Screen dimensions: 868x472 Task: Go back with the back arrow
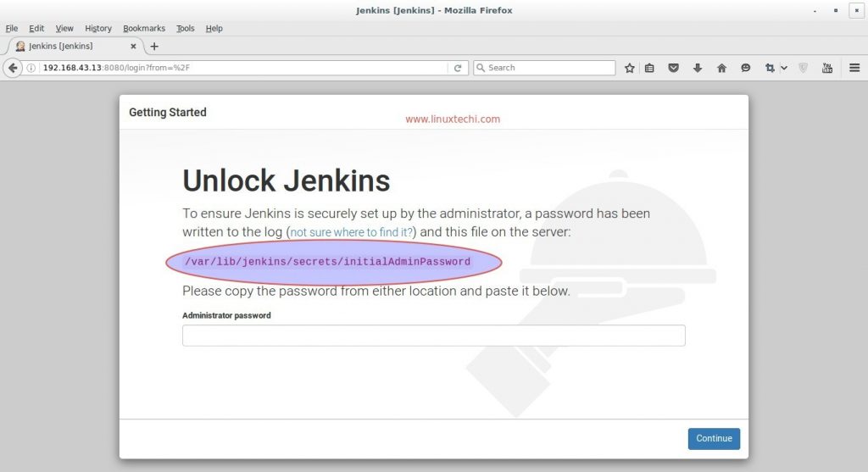click(x=13, y=68)
